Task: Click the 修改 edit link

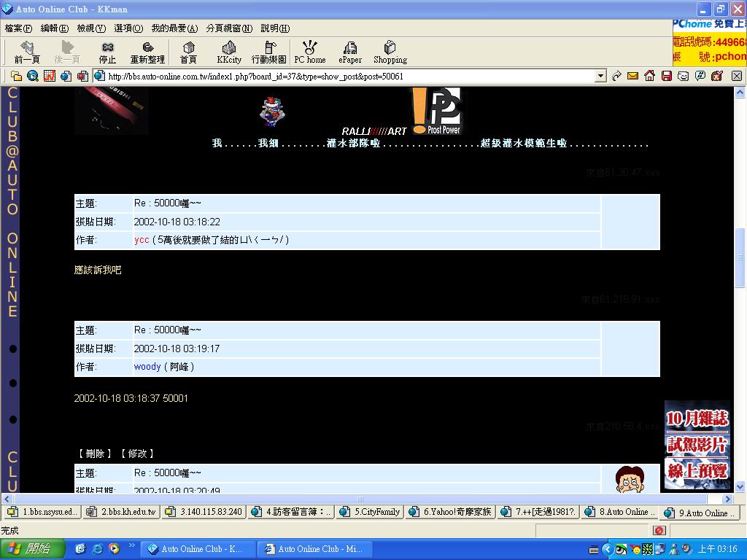Action: point(137,454)
